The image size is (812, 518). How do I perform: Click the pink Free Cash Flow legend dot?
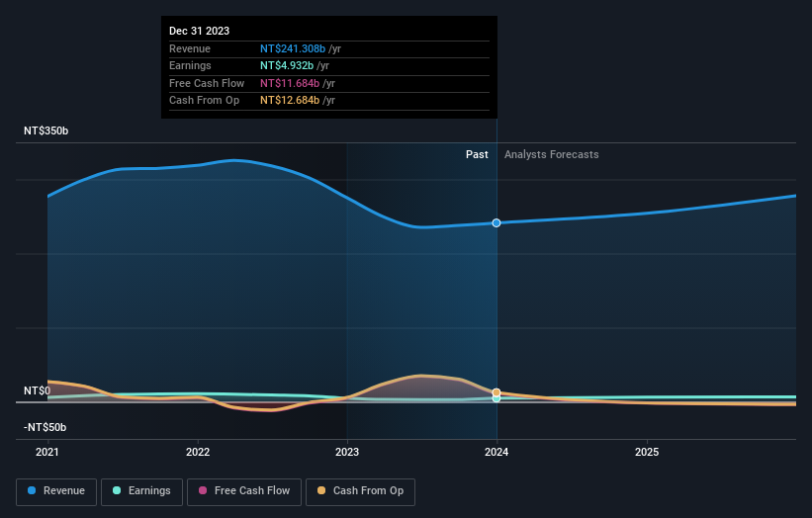click(x=203, y=490)
